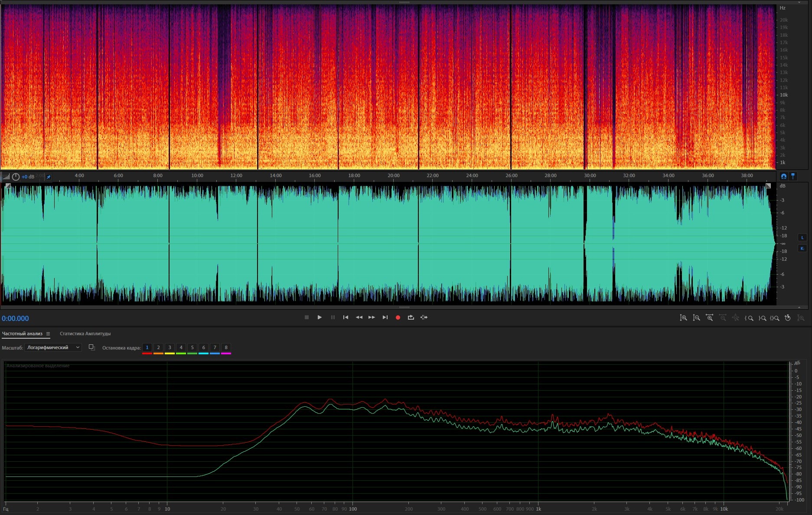Click the Rewind button
The image size is (812, 515).
tap(359, 317)
